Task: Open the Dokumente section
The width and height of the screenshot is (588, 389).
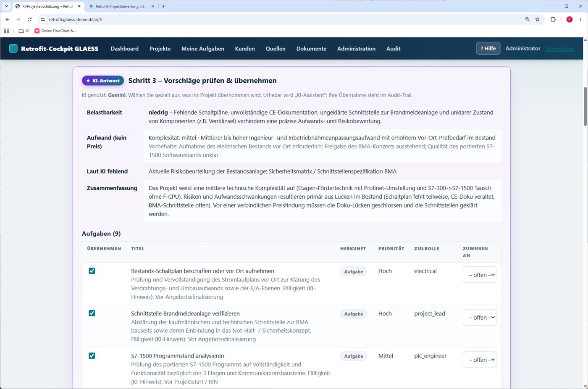Action: [311, 49]
